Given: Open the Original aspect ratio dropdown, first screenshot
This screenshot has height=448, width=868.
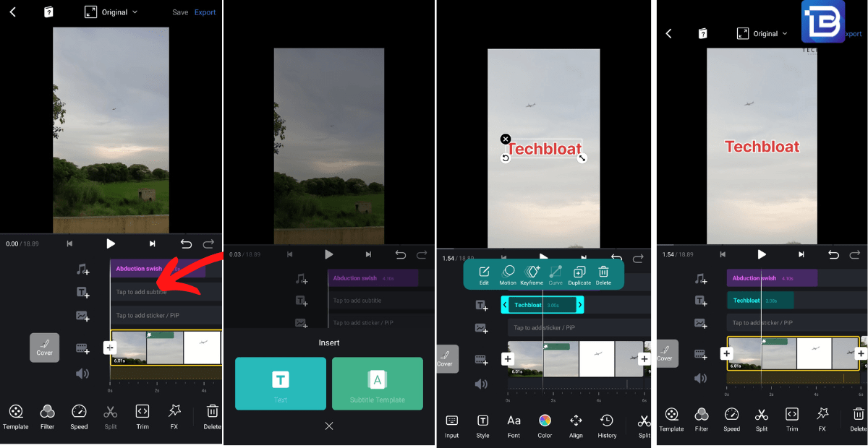Looking at the screenshot, I should [111, 12].
